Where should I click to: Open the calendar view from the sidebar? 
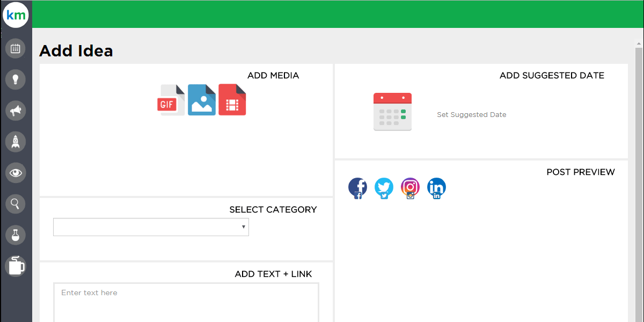coord(16,49)
